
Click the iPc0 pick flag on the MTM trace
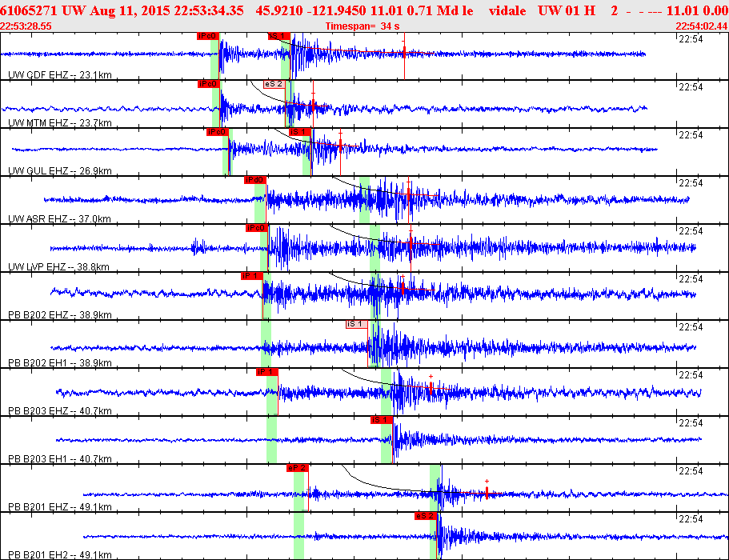coord(208,84)
